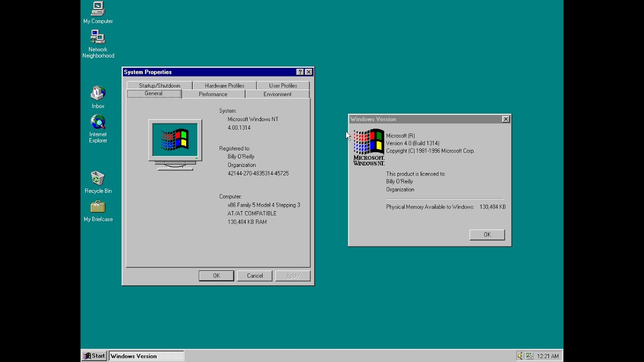
Task: Select the General tab
Action: 153,94
